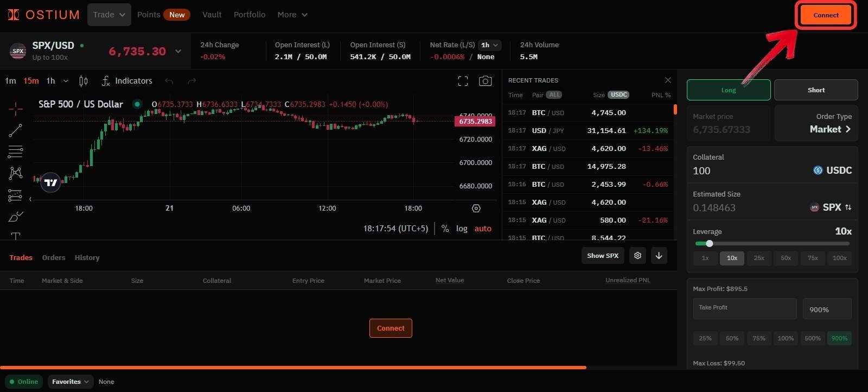Image resolution: width=868 pixels, height=392 pixels.
Task: Toggle log scale on chart
Action: pyautogui.click(x=462, y=229)
